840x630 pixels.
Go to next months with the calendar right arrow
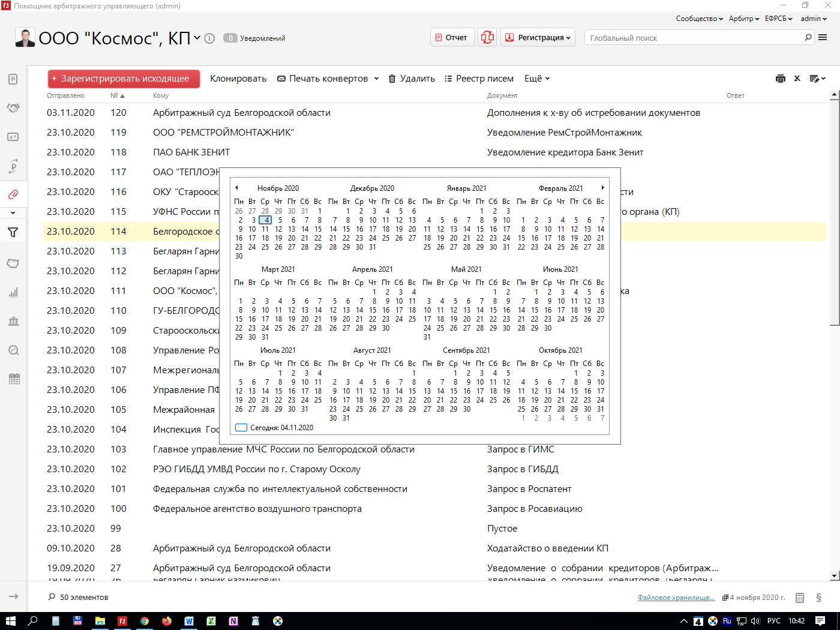click(x=602, y=188)
